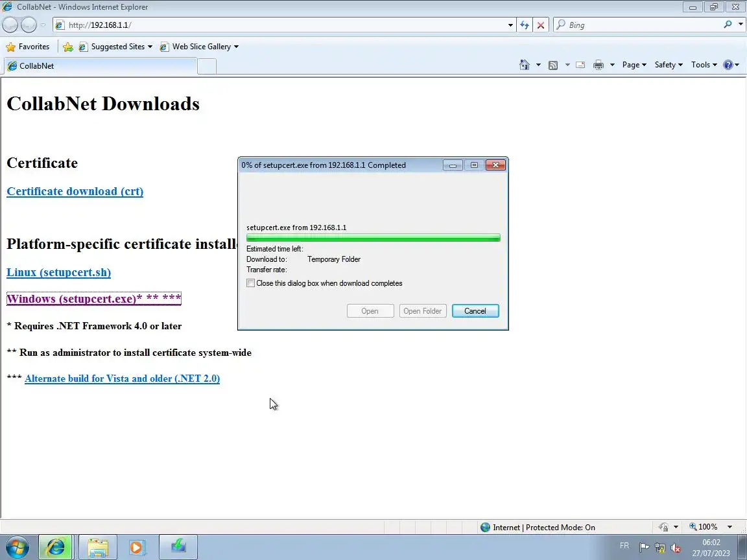Click the Read Mail icon
The image size is (747, 560).
click(580, 65)
